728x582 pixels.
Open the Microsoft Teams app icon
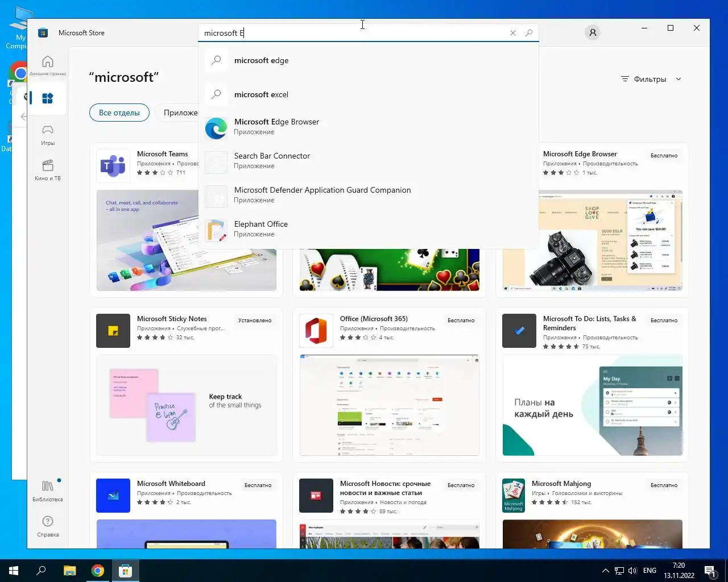click(113, 166)
